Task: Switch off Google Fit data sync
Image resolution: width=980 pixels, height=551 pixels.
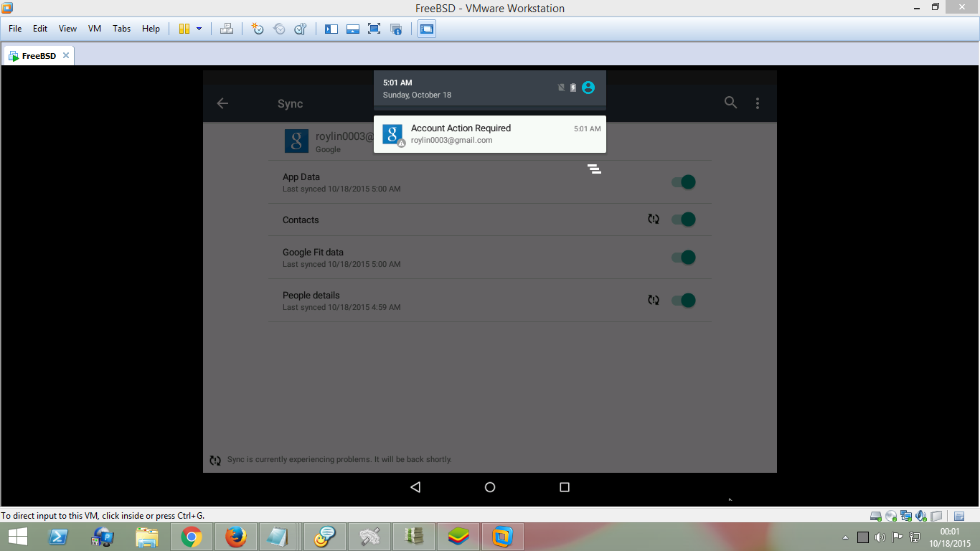Action: click(684, 258)
